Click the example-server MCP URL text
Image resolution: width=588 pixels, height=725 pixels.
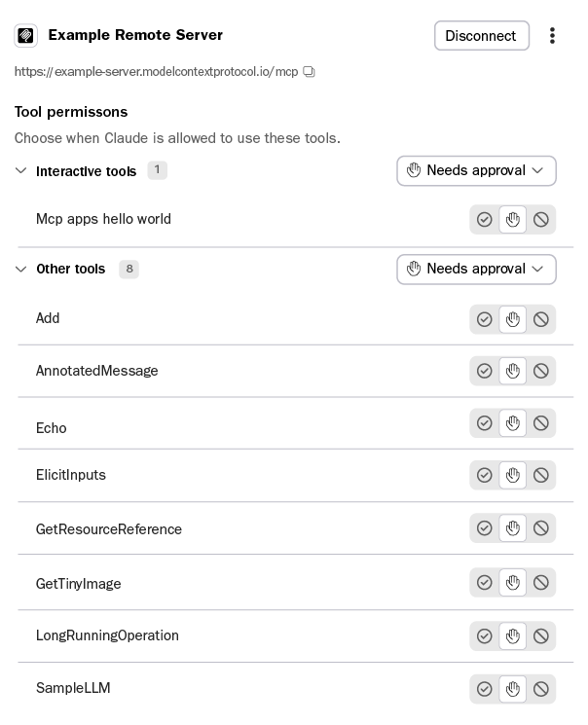coord(156,72)
